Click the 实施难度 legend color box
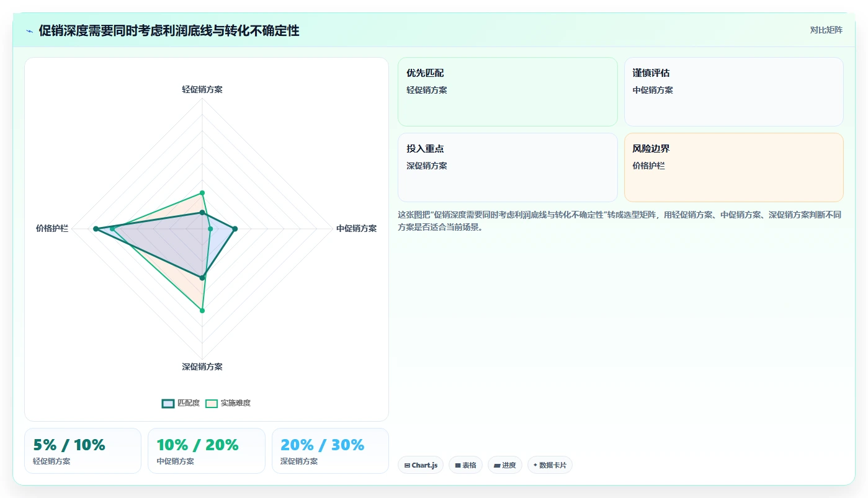The image size is (868, 498). click(x=212, y=403)
